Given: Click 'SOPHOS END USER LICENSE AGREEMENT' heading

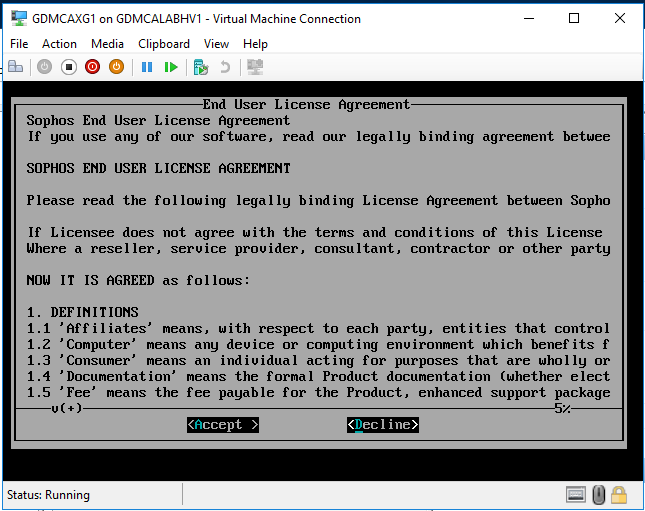Looking at the screenshot, I should click(x=158, y=168).
